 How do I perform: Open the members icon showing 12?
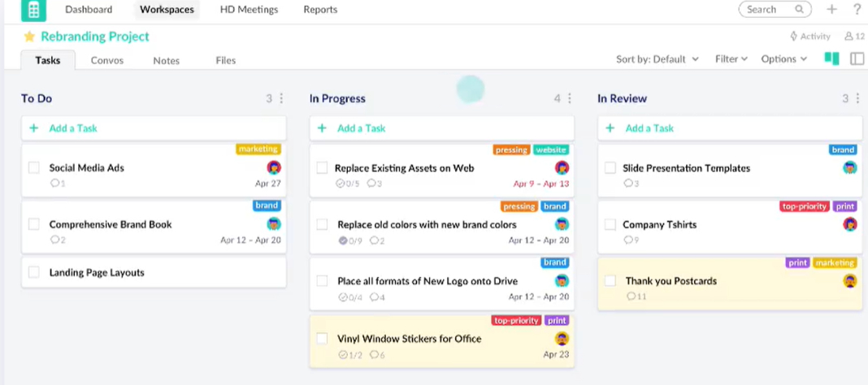click(853, 37)
